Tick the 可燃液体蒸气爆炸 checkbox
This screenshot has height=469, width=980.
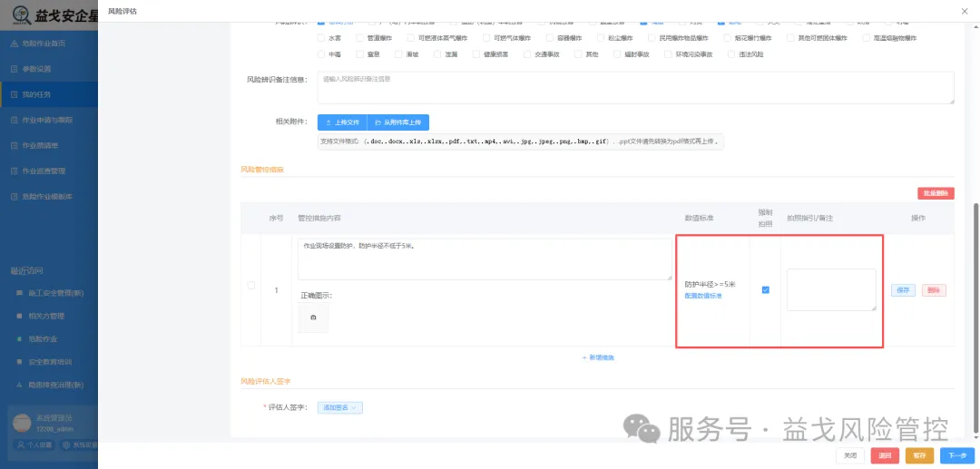coord(411,38)
